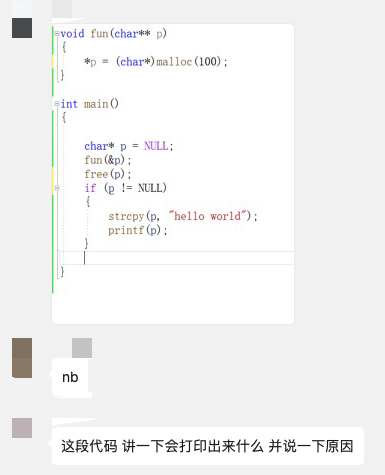Click the strcpy hello world line
The height and width of the screenshot is (475, 385).
pyautogui.click(x=183, y=216)
